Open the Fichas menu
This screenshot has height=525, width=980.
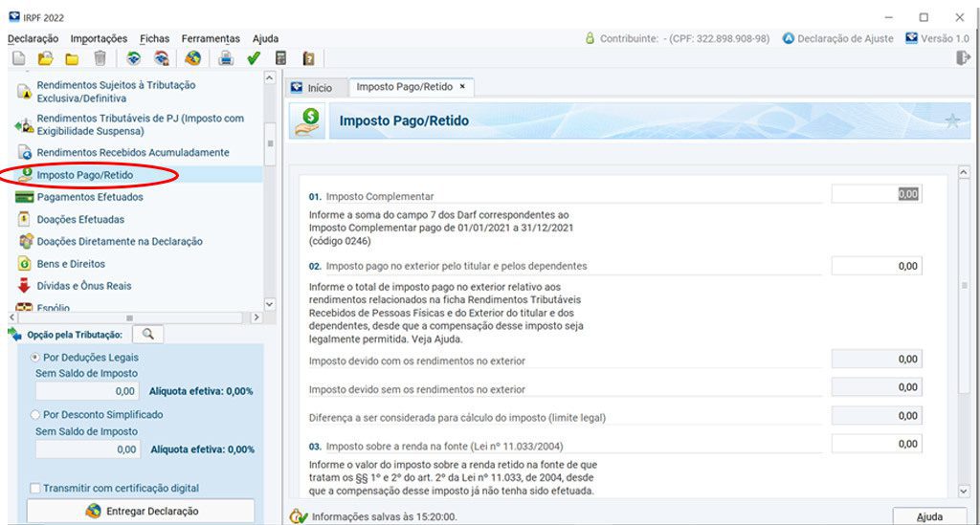click(x=154, y=38)
